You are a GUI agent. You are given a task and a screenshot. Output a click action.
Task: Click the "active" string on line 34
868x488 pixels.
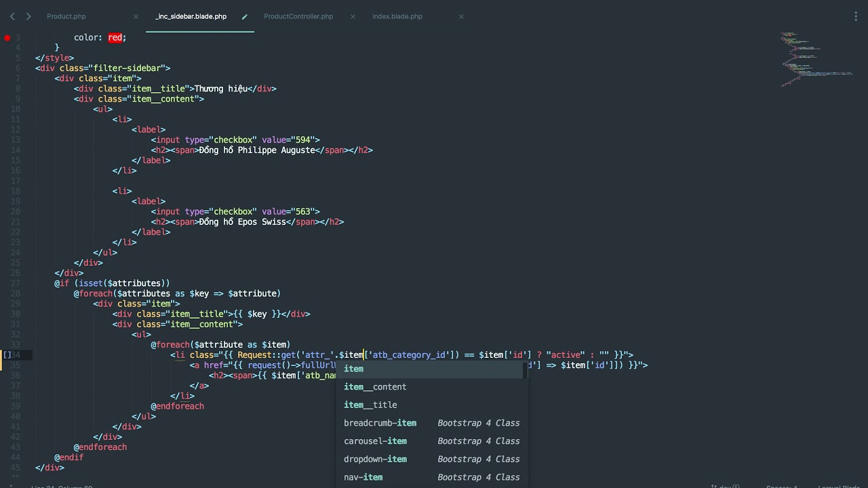[565, 355]
